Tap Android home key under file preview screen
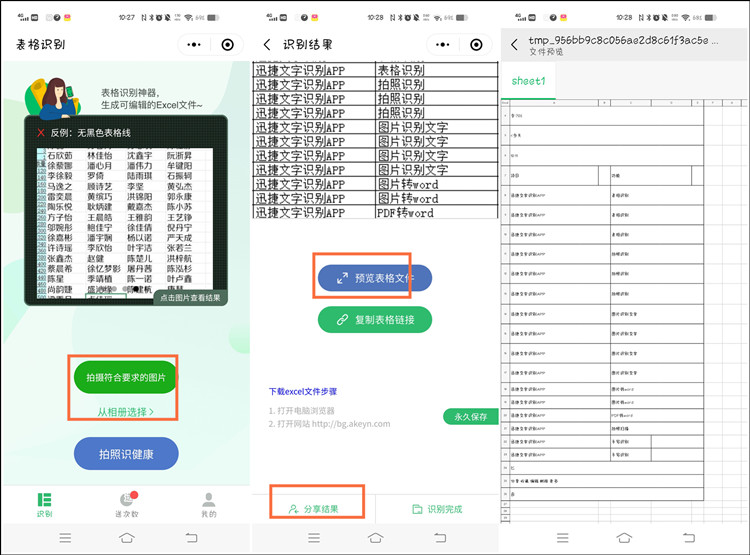 coord(624,538)
